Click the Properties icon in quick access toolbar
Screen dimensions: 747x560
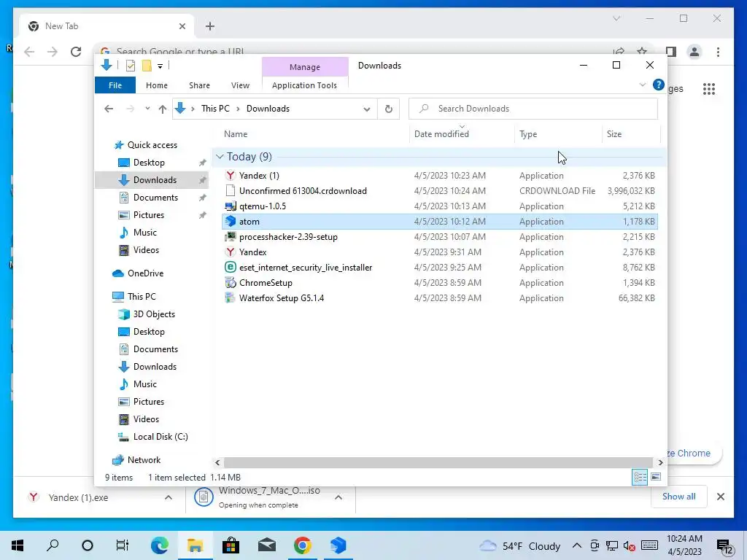(130, 66)
